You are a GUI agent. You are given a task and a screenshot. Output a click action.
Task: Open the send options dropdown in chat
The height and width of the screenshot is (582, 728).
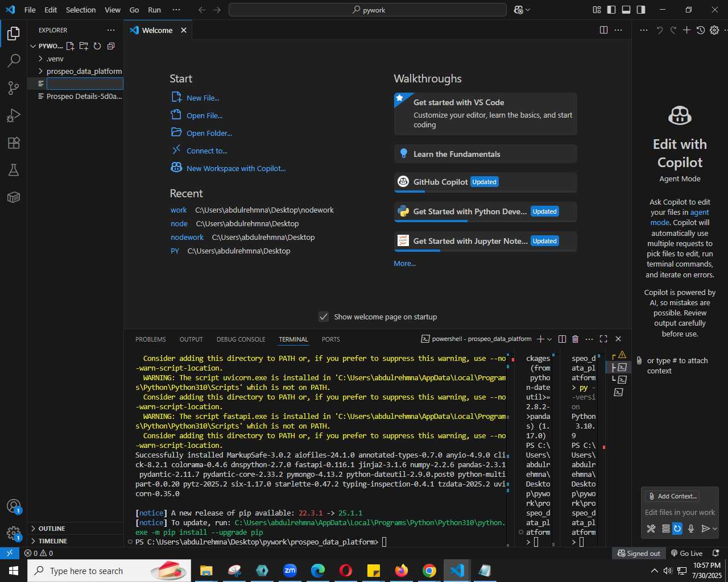715,529
